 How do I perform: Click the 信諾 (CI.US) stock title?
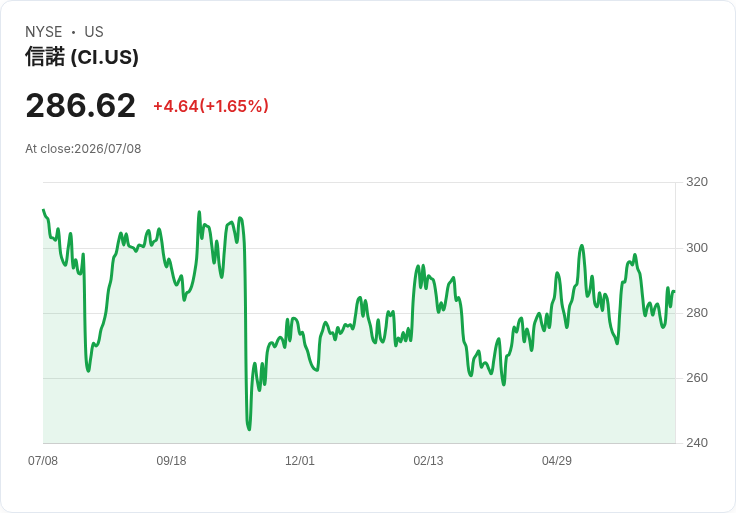(x=82, y=57)
